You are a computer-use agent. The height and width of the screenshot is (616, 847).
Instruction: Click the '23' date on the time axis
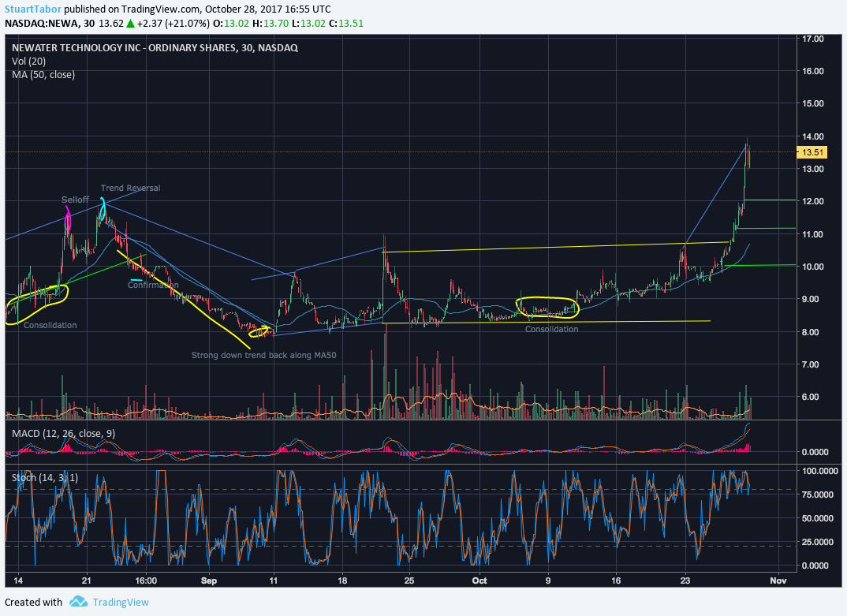[x=685, y=581]
